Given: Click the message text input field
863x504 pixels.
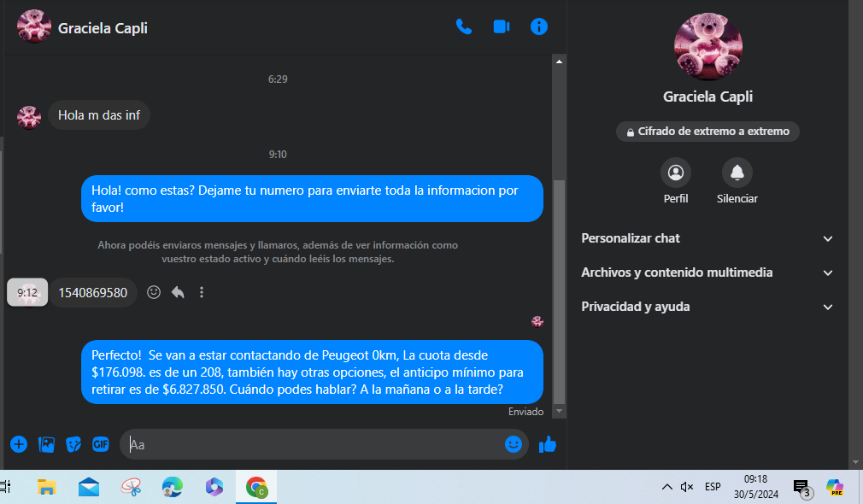Looking at the screenshot, I should click(312, 444).
